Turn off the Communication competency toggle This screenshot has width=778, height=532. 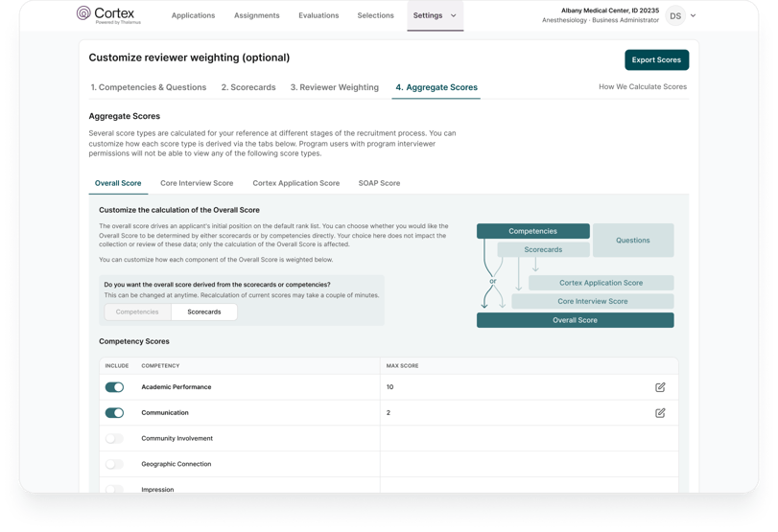click(x=114, y=413)
